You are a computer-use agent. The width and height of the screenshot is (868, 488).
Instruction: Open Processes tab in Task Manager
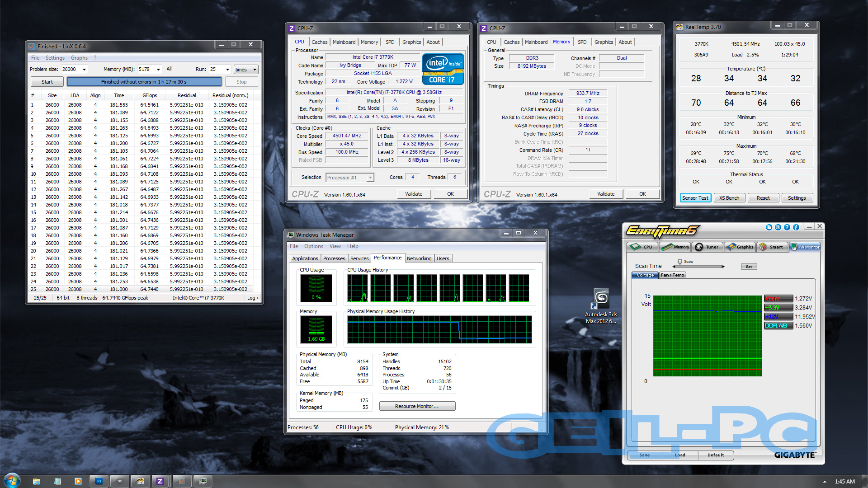334,258
